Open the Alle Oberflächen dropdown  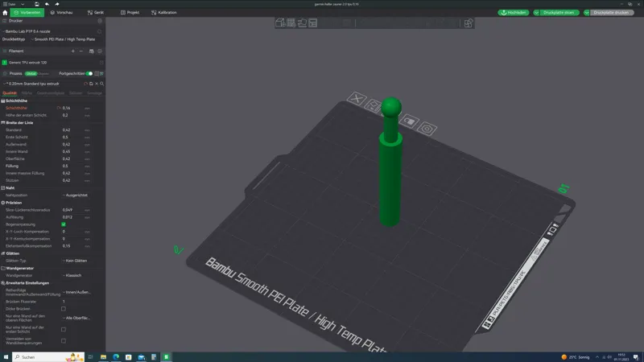pos(76,318)
